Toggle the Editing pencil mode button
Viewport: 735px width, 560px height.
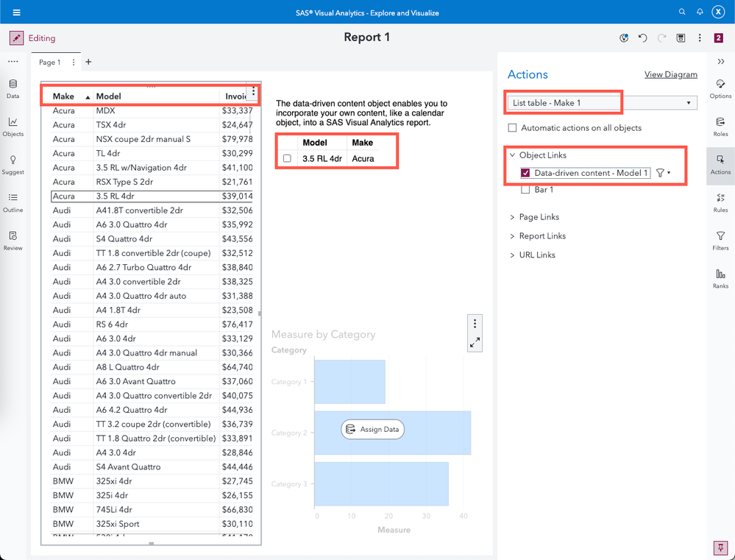16,38
